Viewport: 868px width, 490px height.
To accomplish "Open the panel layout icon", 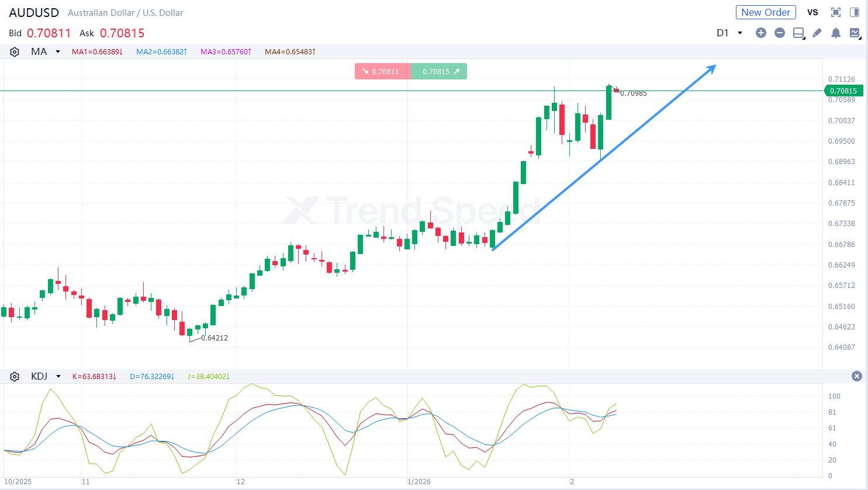I will click(798, 33).
